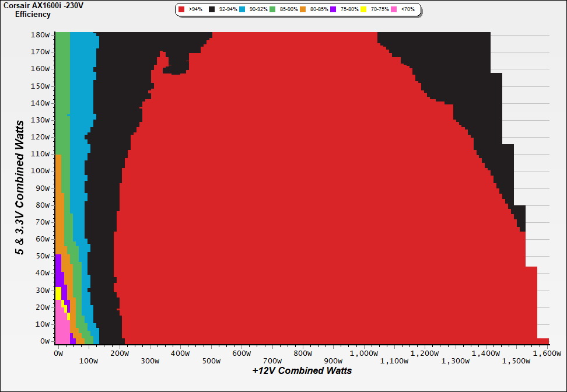Click the 1,000W tick label on x-axis

pos(363,353)
